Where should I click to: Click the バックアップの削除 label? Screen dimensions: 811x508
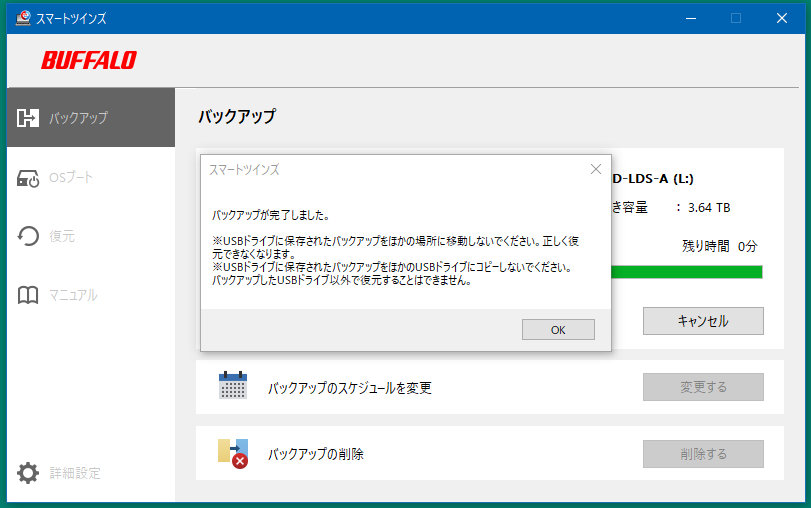(316, 454)
